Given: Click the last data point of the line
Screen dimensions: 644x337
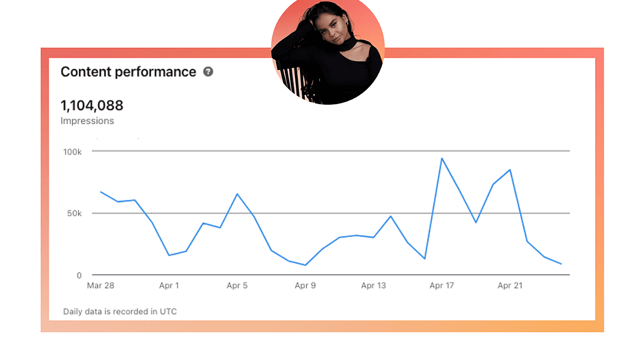Looking at the screenshot, I should [561, 264].
